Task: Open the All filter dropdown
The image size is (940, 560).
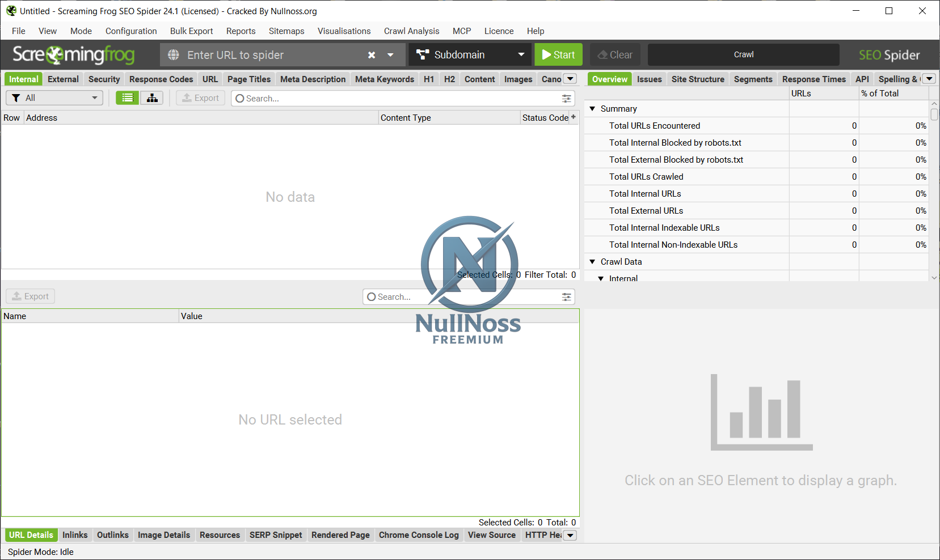Action: tap(54, 98)
